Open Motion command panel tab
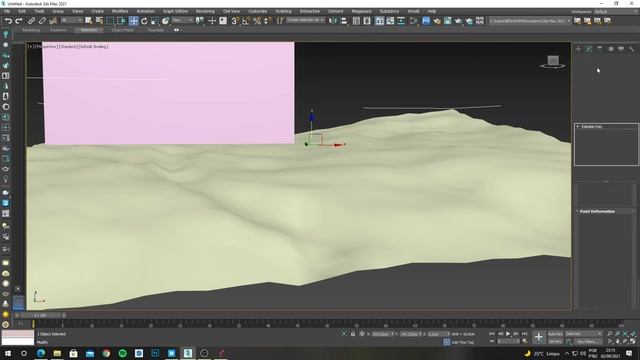Image resolution: width=640 pixels, height=360 pixels. point(611,49)
